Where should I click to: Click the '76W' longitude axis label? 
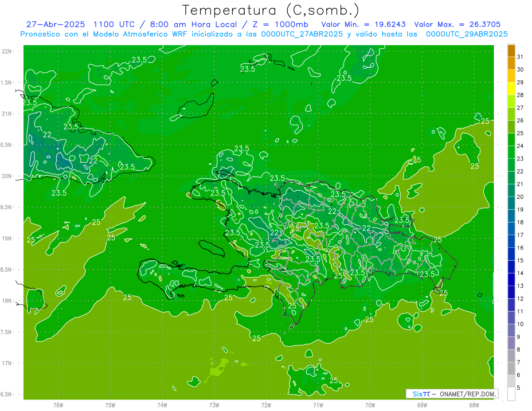click(58, 405)
